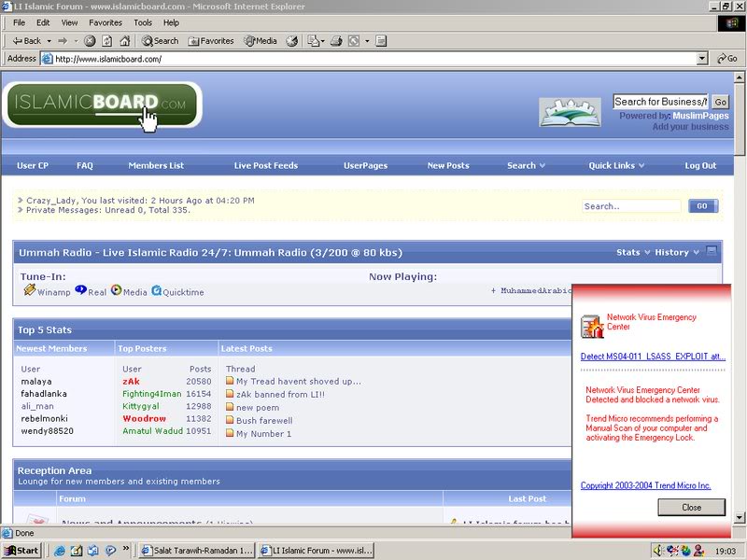747x560 pixels.
Task: Collapse the Ummah Radio panel
Action: [711, 251]
